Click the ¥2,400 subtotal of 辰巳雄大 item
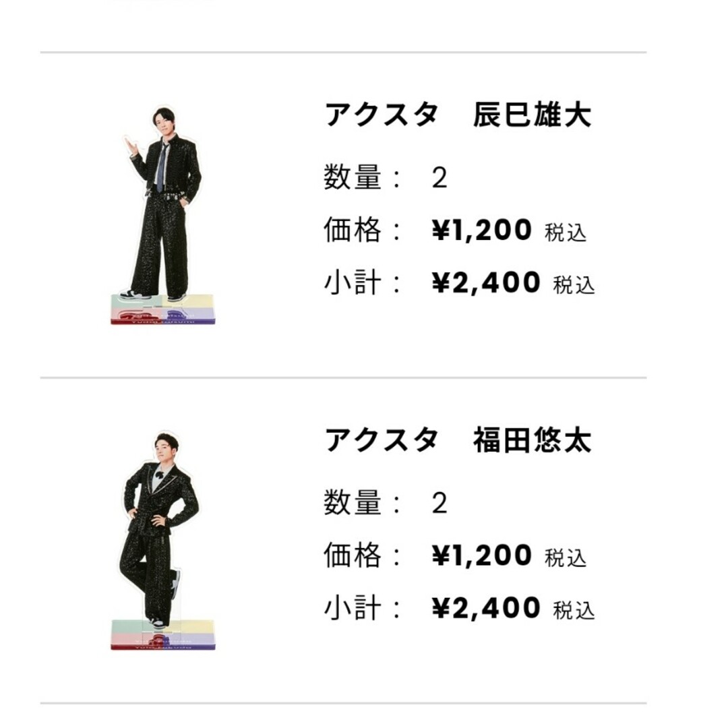 [x=485, y=282]
